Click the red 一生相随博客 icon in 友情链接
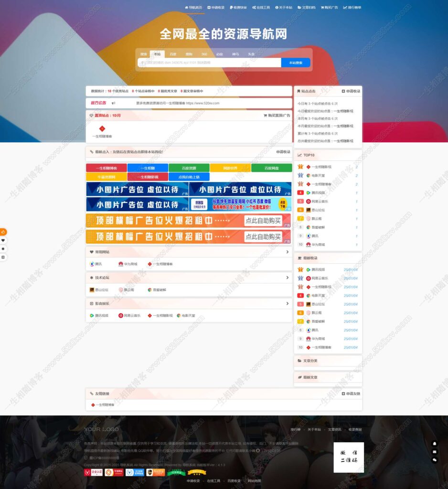 coord(92,405)
